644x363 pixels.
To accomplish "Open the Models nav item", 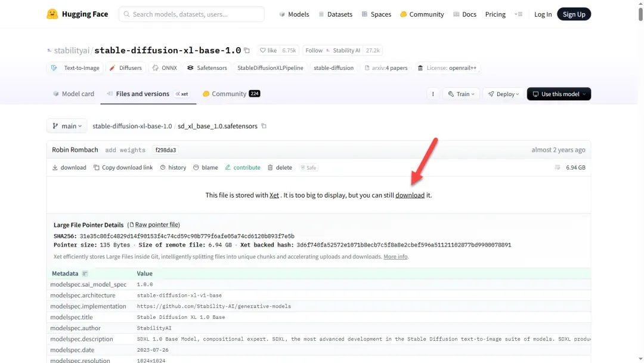I will click(x=294, y=14).
